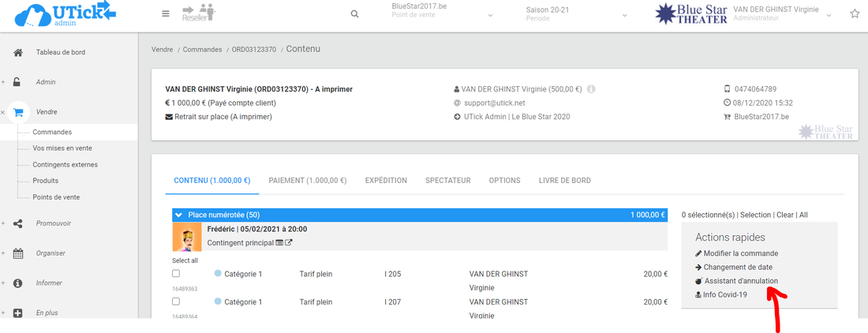Click Changement de date quick action
This screenshot has width=868, height=333.
coord(738,268)
